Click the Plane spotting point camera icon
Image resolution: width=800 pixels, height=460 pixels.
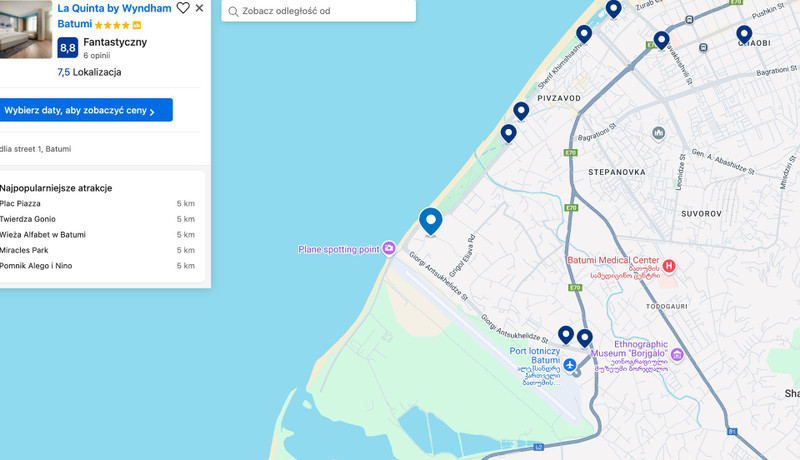(x=389, y=249)
